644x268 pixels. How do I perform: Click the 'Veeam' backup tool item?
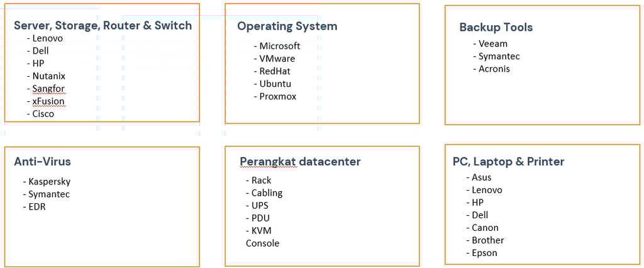pyautogui.click(x=492, y=44)
